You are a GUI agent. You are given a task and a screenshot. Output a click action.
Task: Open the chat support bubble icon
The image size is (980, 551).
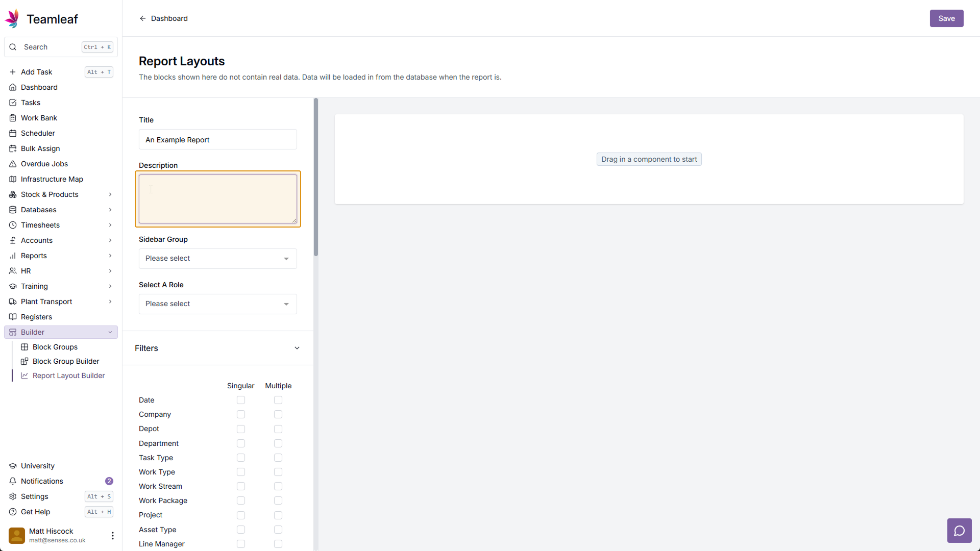click(959, 531)
